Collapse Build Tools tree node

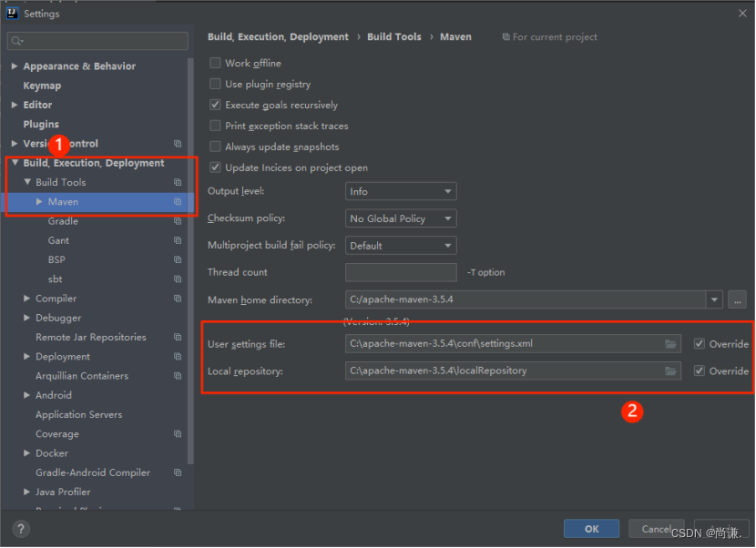[x=27, y=182]
